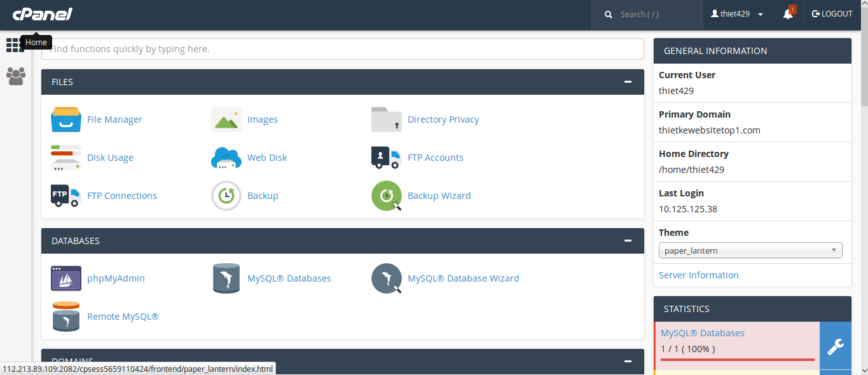Image resolution: width=868 pixels, height=375 pixels.
Task: Click the MySQL Databases usage progress bar
Action: point(738,360)
